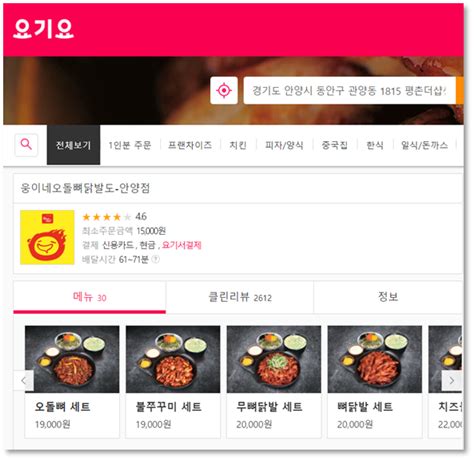Screen dimensions: 474x460
Task: Click the orange address search button
Action: 460,90
